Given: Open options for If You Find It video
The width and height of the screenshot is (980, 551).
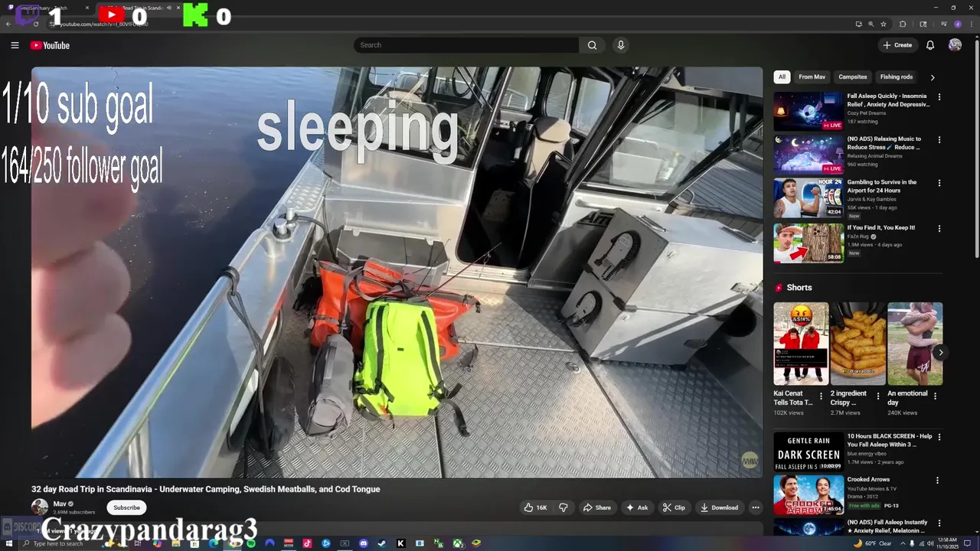Looking at the screenshot, I should coord(939,228).
